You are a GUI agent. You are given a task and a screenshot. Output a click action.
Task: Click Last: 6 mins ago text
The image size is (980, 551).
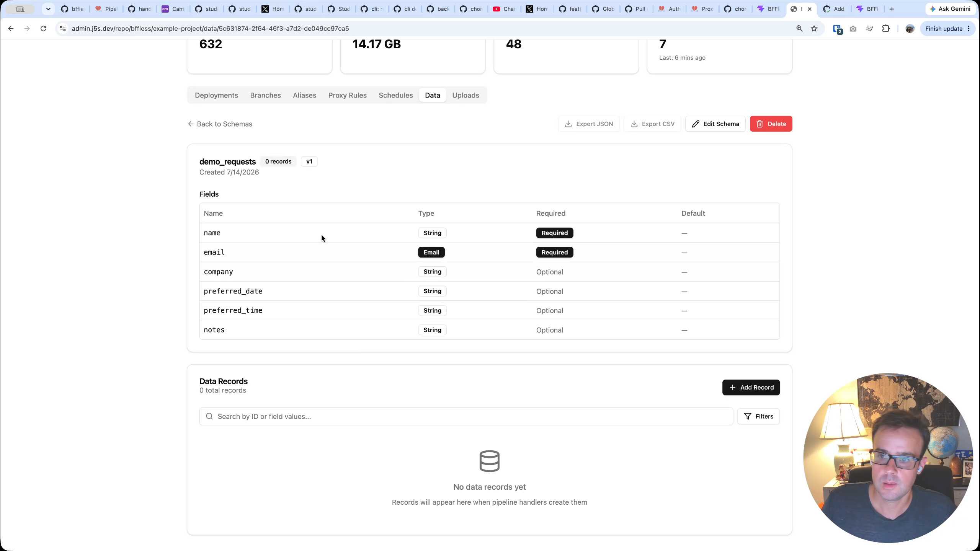pos(682,58)
